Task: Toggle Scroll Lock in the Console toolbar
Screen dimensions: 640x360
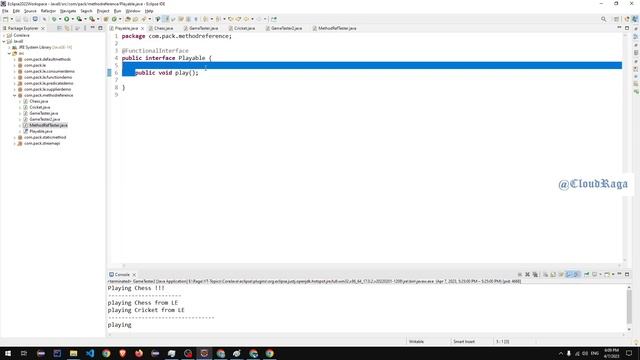Action: pos(553,274)
